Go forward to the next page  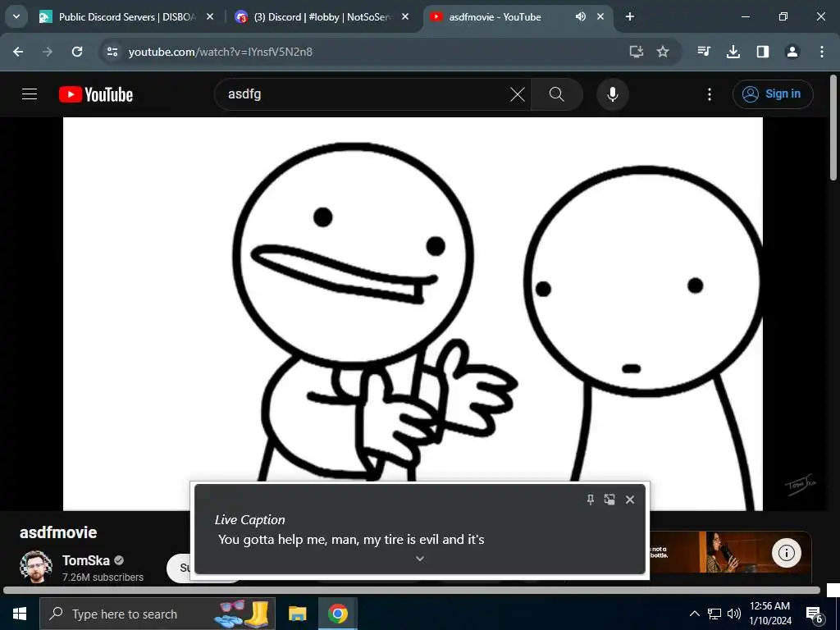pyautogui.click(x=48, y=52)
